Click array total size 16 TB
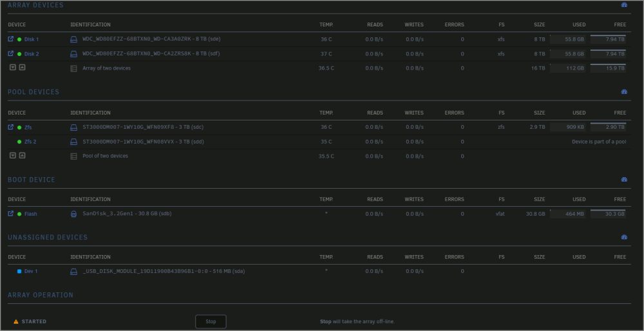 tap(538, 68)
